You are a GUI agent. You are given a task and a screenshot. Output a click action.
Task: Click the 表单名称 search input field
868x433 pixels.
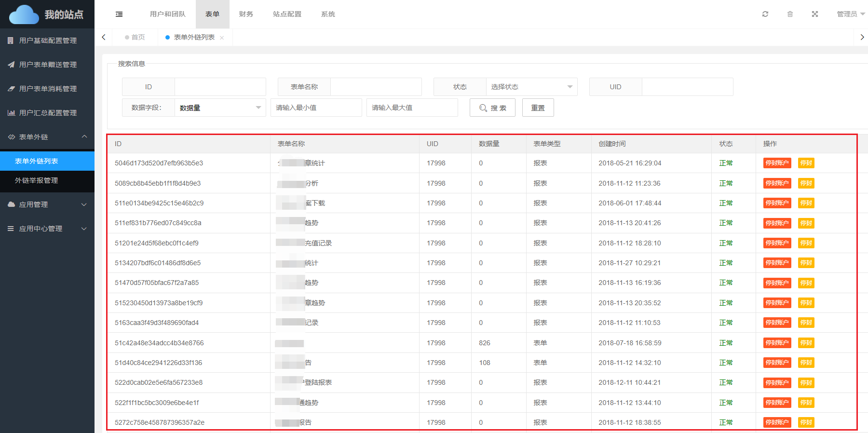pos(376,87)
